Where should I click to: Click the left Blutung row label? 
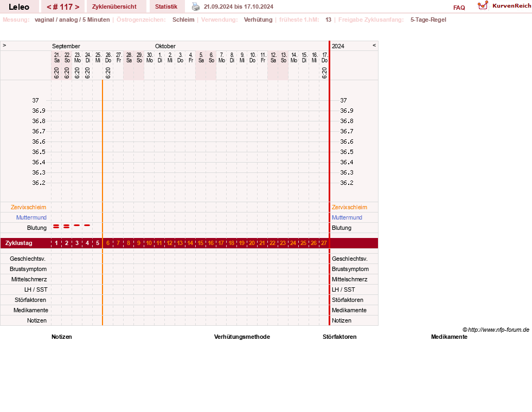[x=37, y=228]
